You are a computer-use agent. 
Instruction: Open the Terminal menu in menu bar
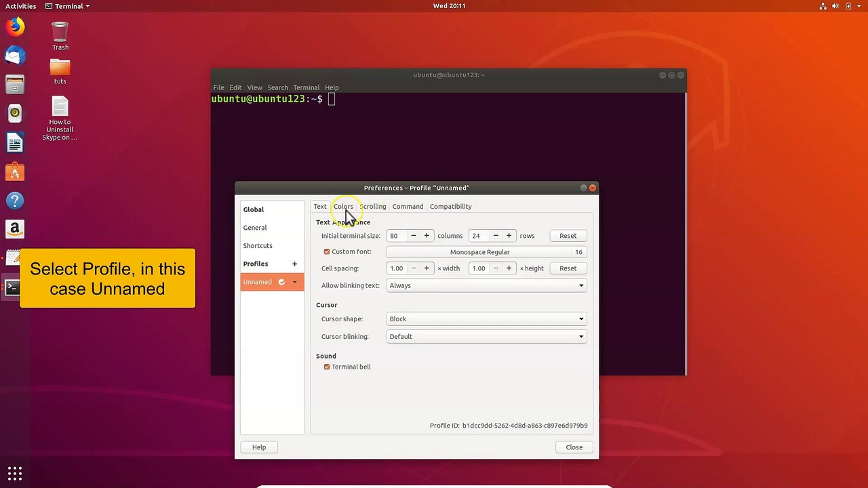pyautogui.click(x=306, y=87)
